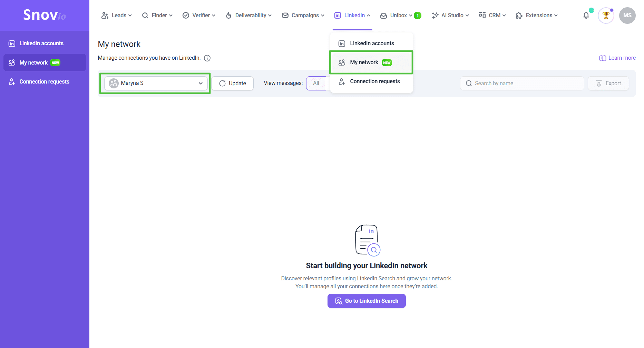This screenshot has height=348, width=644.
Task: Open the trophy achievements icon
Action: 606,16
